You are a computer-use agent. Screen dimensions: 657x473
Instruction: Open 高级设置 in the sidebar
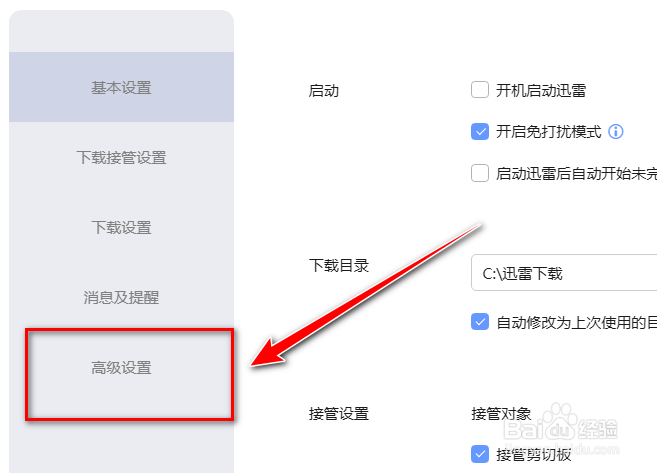(x=122, y=368)
